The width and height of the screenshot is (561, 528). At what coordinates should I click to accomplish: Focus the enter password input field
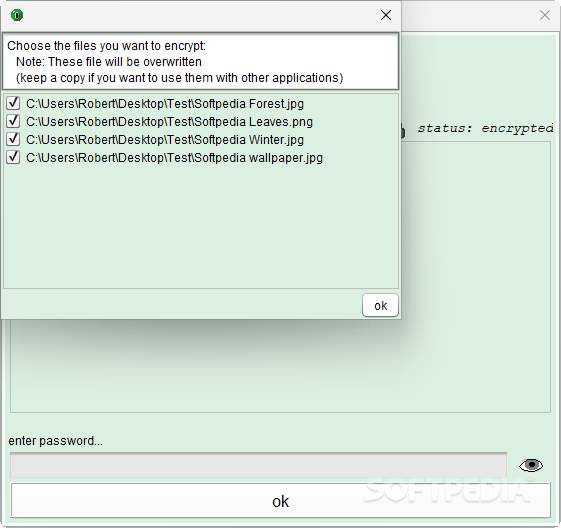pos(258,465)
